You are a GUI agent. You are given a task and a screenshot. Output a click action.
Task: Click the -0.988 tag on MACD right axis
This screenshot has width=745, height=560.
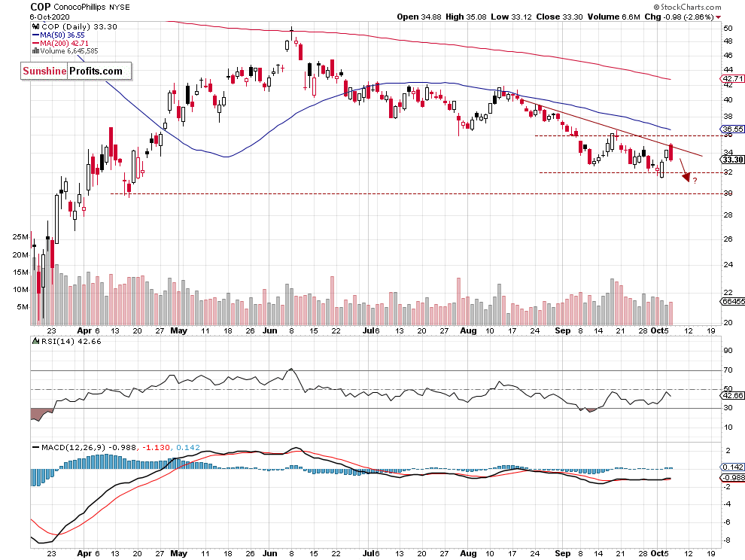tap(733, 478)
